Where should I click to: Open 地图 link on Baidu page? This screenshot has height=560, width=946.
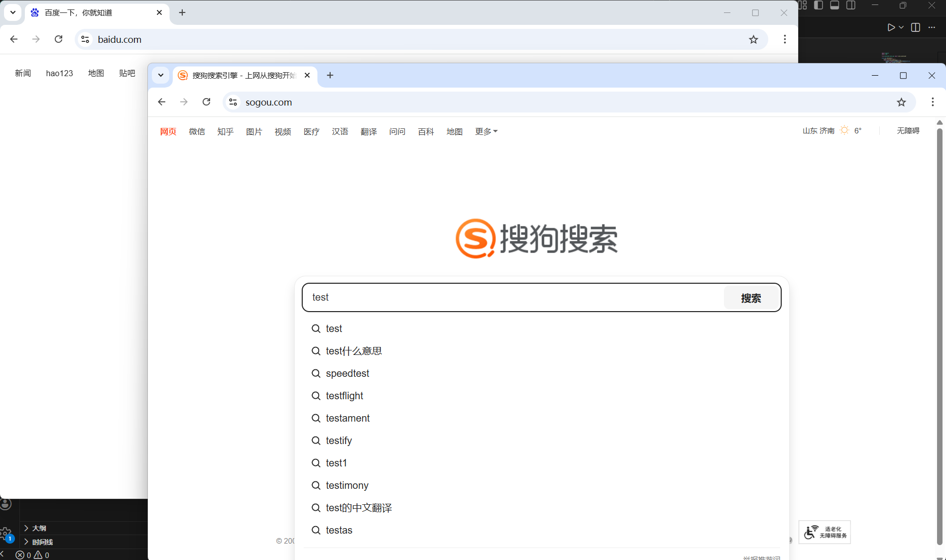click(96, 73)
